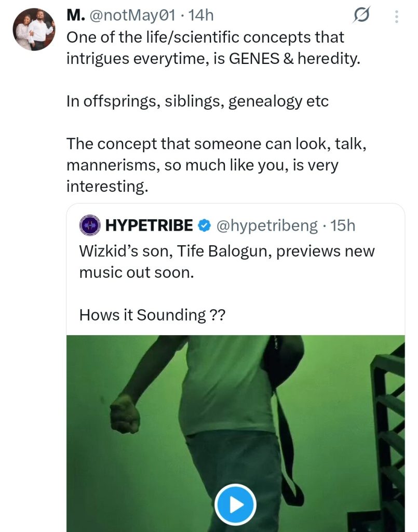This screenshot has height=532, width=418.
Task: Open the @hypetribeng handle
Action: pyautogui.click(x=266, y=225)
